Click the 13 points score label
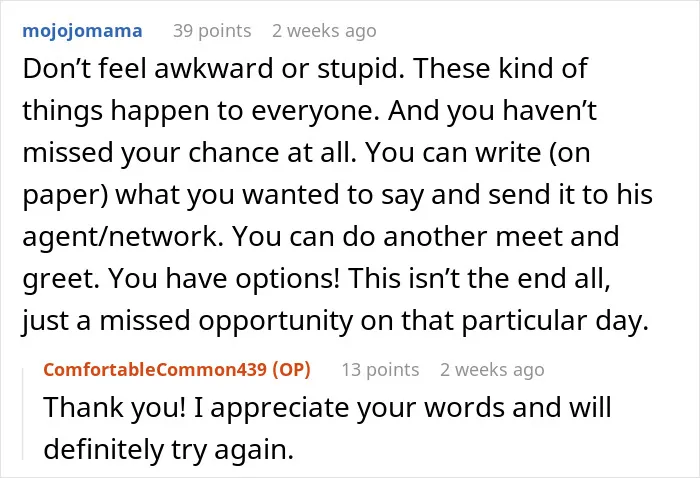Viewport: 700px width, 478px height. tap(380, 370)
